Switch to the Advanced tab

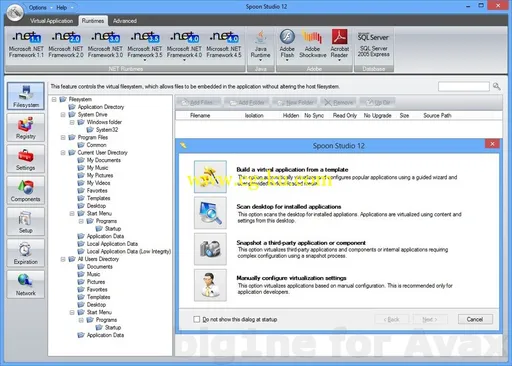click(125, 21)
